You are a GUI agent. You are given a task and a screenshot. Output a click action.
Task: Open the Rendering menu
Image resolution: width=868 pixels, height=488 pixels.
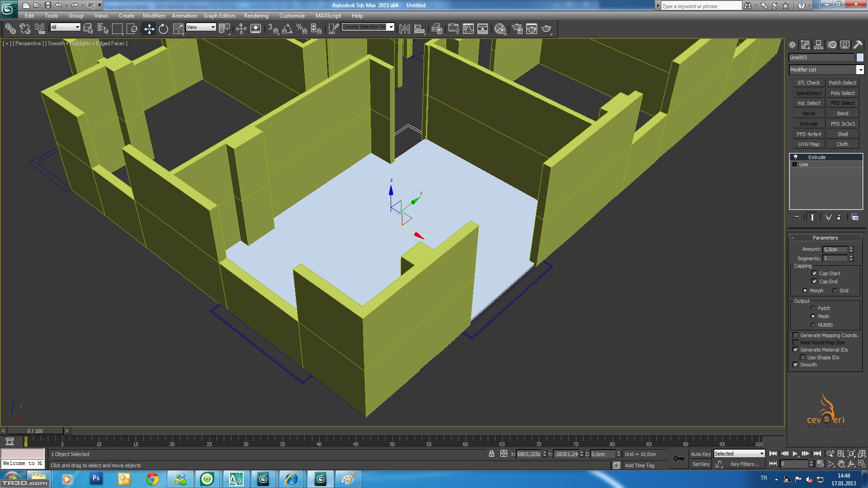(256, 16)
